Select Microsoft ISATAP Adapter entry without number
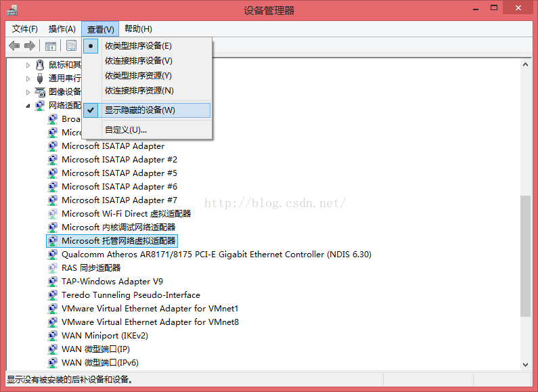This screenshot has height=392, width=538. 113,146
